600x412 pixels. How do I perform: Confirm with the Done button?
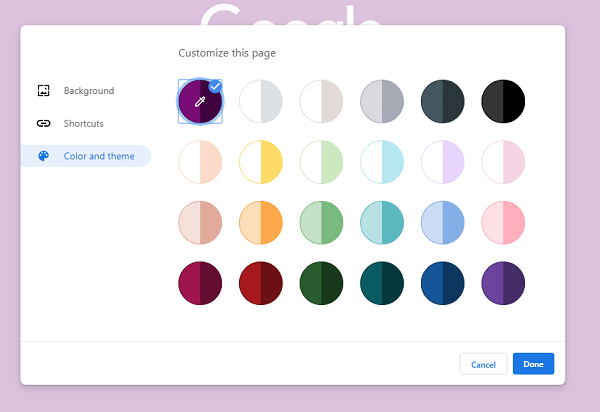point(533,364)
